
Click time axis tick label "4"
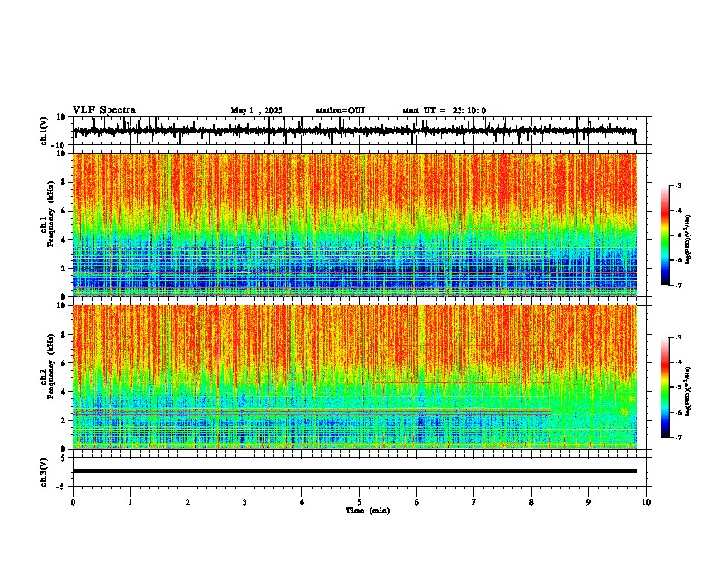point(302,502)
